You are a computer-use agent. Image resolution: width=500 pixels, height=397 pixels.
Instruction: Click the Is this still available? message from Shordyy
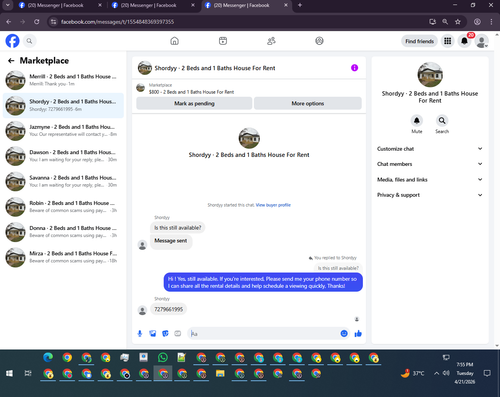(178, 228)
